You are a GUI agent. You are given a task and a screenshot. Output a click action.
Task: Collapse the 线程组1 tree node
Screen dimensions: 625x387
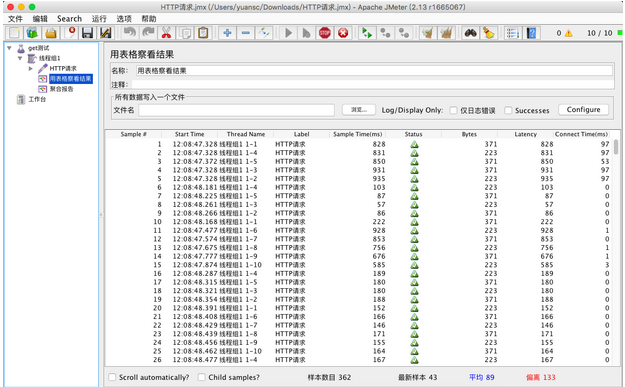pyautogui.click(x=20, y=58)
